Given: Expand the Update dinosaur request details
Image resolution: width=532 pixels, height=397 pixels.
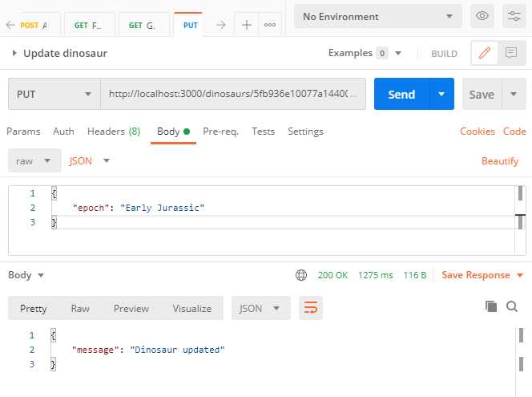Looking at the screenshot, I should tap(14, 53).
